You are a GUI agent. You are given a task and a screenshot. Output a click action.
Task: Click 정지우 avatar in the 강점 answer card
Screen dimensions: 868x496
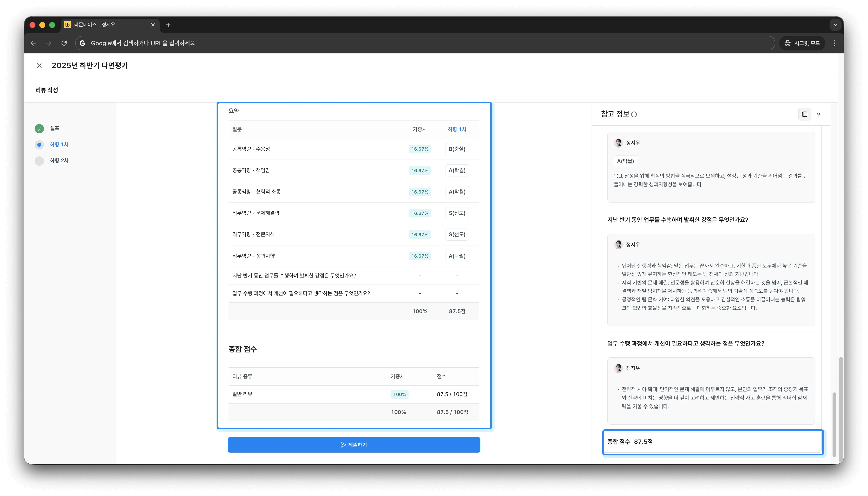click(x=618, y=245)
